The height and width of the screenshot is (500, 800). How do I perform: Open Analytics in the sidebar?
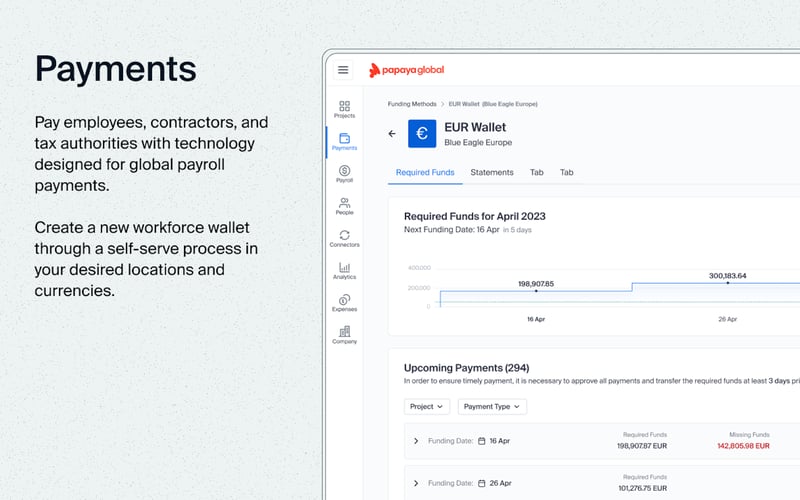click(344, 271)
